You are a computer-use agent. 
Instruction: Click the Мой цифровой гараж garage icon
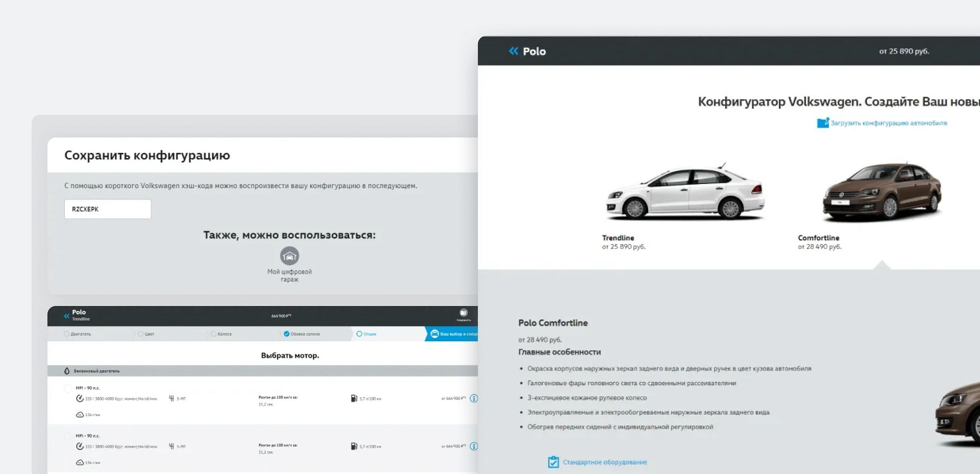289,256
